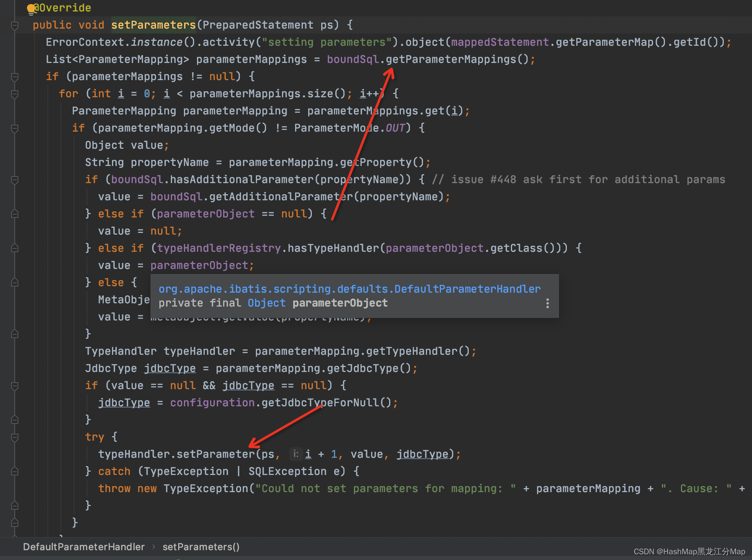Click the 'issue #448' comment text
Screen dimensions: 752x560
coord(483,179)
